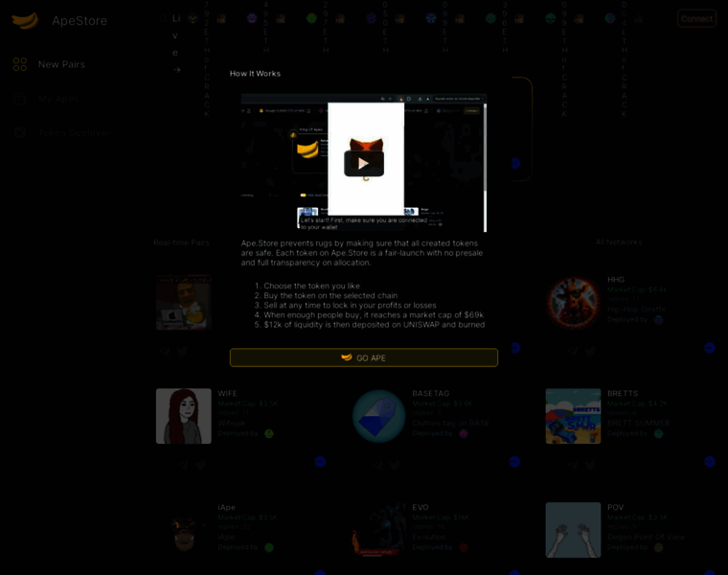Click 'BRETT SUMMER' description text
This screenshot has height=575, width=728.
pyautogui.click(x=638, y=424)
